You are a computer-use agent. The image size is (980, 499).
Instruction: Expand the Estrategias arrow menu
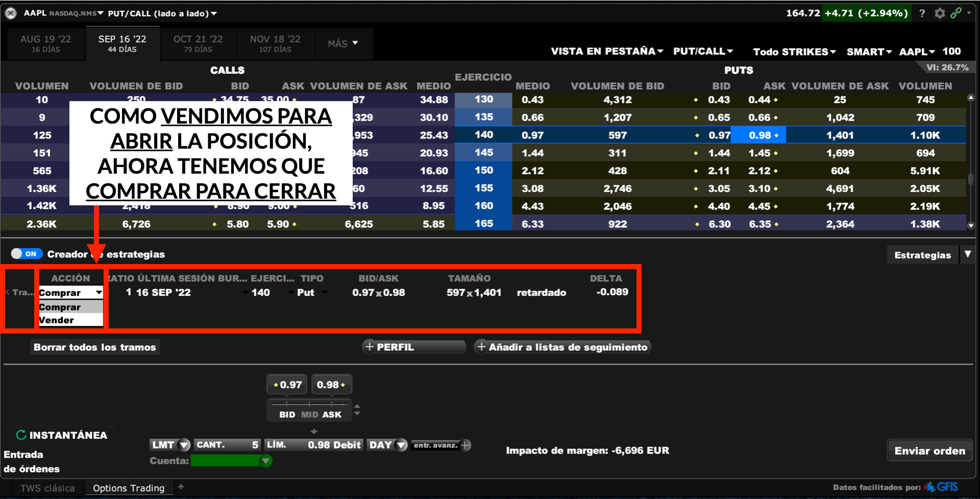[x=967, y=254]
